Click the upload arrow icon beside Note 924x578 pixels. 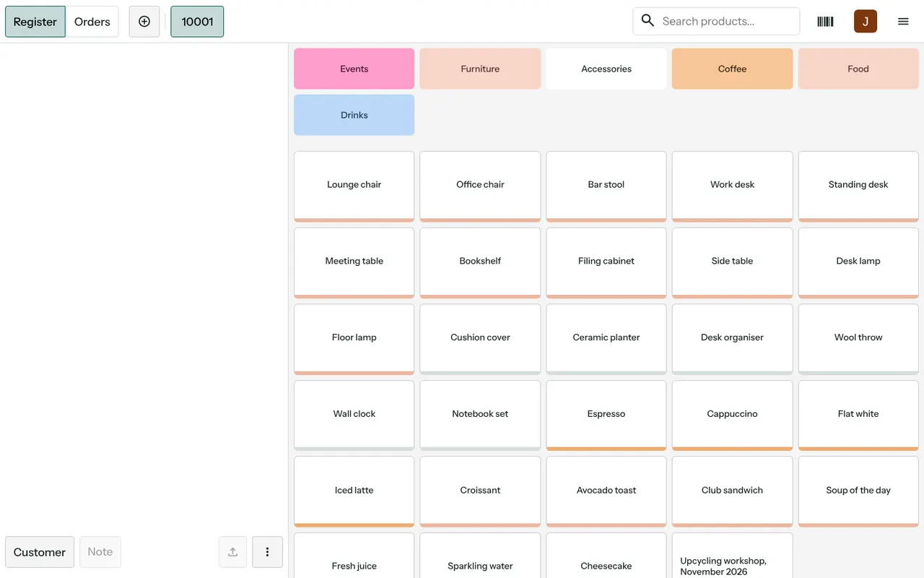click(x=232, y=552)
